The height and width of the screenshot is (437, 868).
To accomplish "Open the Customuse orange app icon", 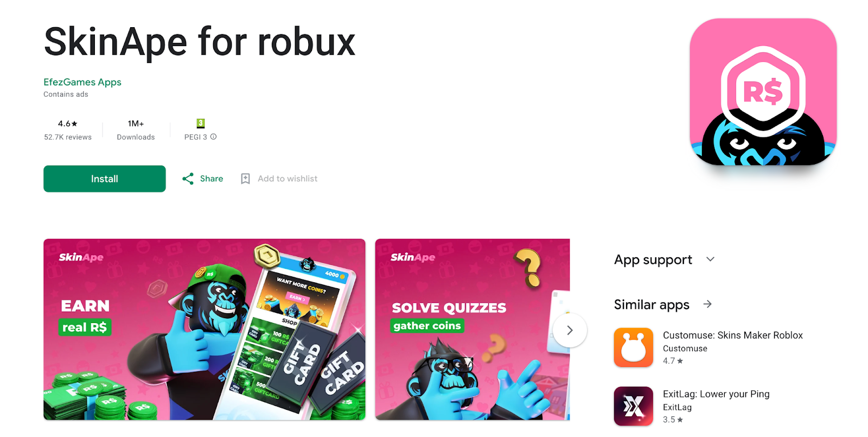I will point(633,347).
